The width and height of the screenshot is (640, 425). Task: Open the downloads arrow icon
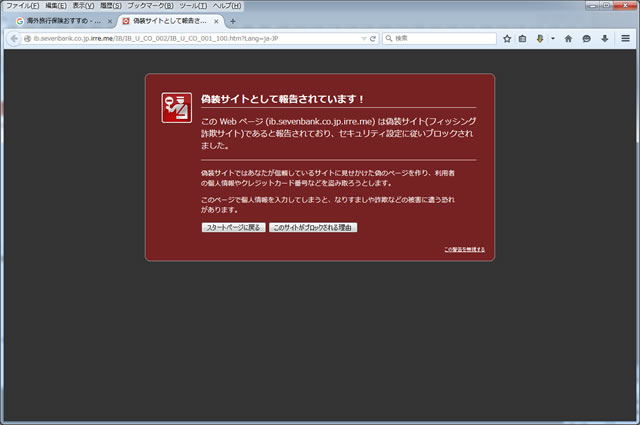click(605, 38)
